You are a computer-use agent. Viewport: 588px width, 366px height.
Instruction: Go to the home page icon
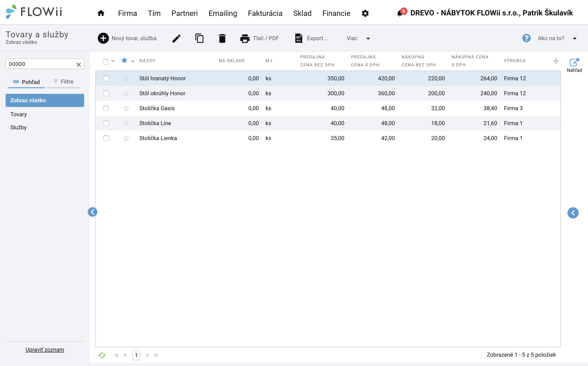(x=101, y=13)
